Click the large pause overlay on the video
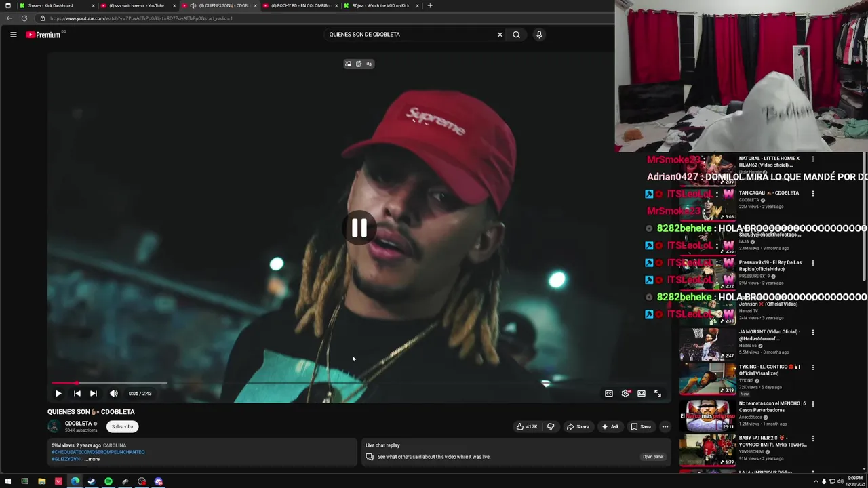The image size is (868, 488). click(x=359, y=228)
